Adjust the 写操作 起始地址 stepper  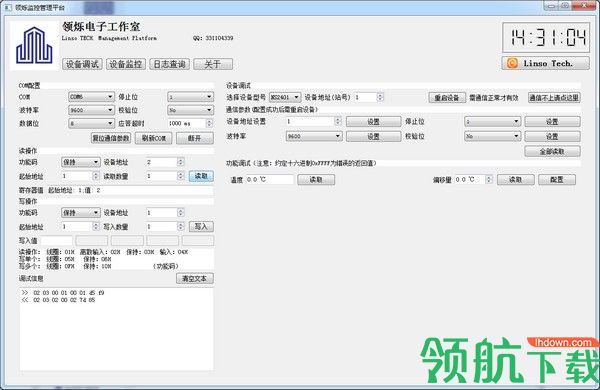pyautogui.click(x=96, y=227)
